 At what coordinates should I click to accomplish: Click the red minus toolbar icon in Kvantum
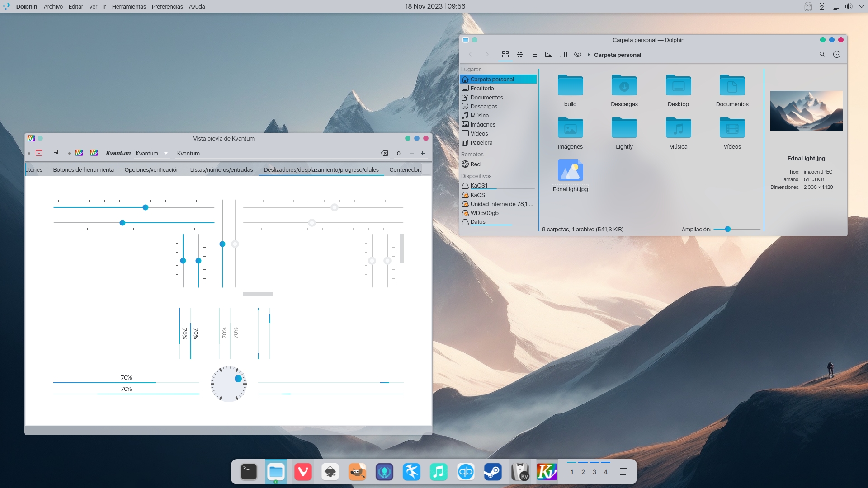(39, 153)
